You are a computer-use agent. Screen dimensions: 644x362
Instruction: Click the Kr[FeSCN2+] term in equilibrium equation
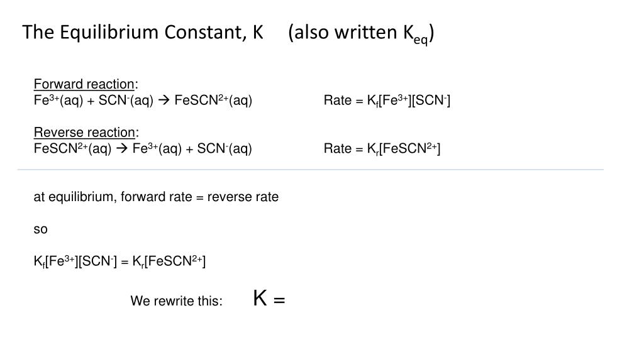click(169, 261)
